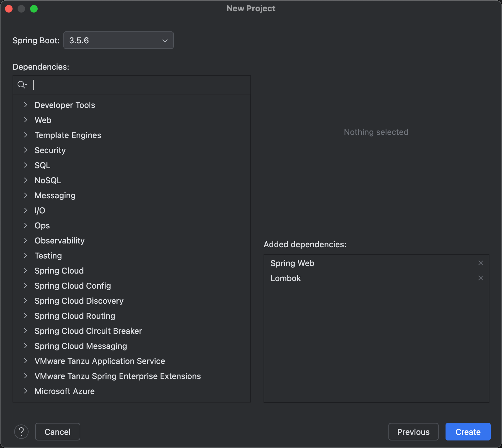Expand the Testing category chevron
The image size is (502, 448).
26,255
